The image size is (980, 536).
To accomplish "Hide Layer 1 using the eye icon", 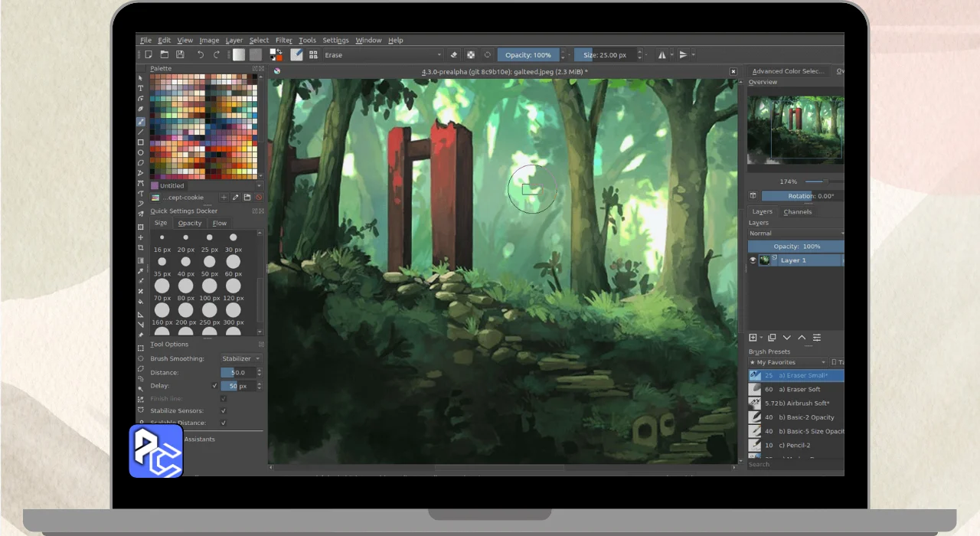I will pyautogui.click(x=753, y=260).
